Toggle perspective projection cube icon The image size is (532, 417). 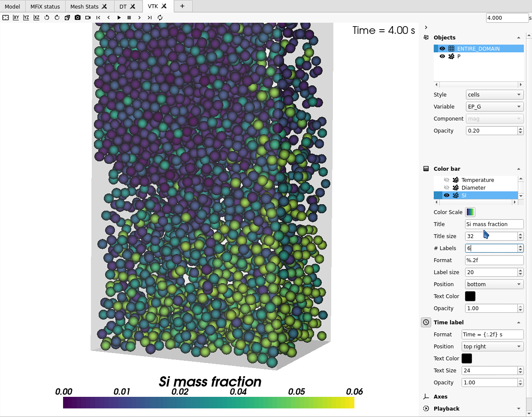point(67,18)
